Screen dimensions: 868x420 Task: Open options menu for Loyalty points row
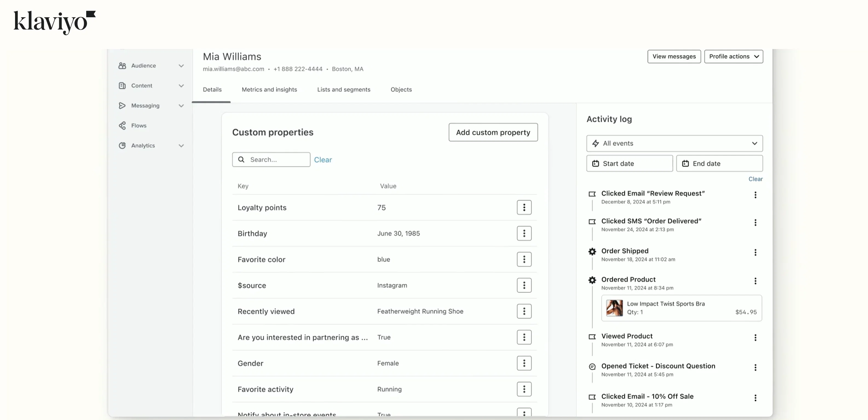tap(524, 207)
